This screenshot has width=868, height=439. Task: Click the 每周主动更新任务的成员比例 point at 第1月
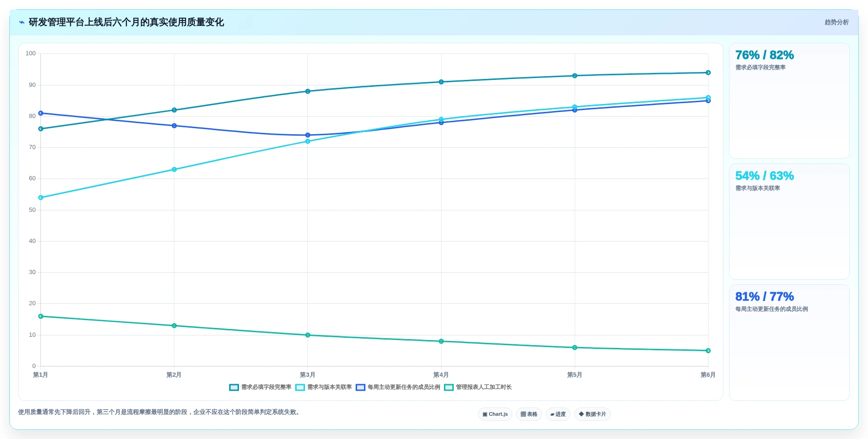click(x=41, y=113)
